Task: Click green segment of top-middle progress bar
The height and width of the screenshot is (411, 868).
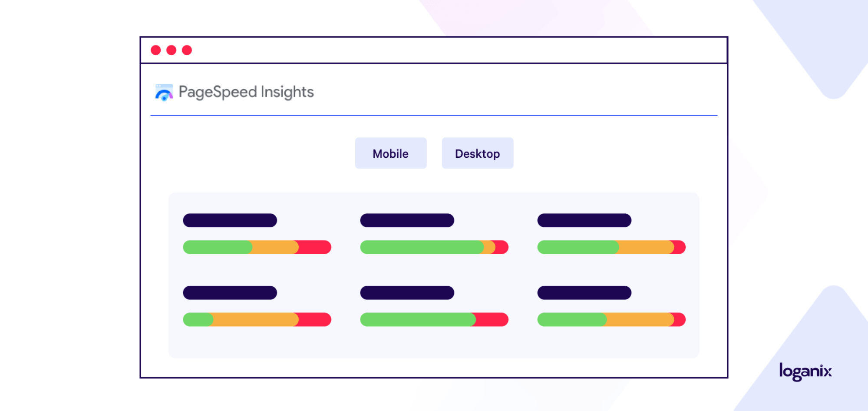Action: [422, 247]
